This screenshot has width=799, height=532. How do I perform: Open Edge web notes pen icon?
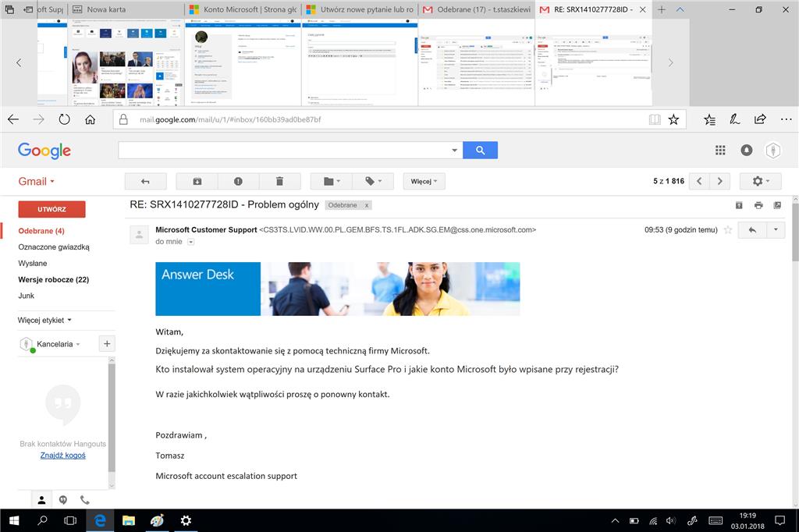point(734,120)
